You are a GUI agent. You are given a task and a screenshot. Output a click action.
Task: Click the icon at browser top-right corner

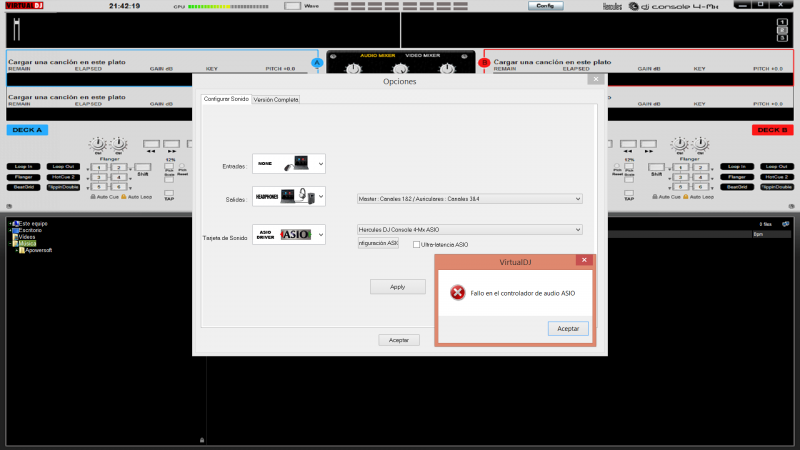point(786,224)
